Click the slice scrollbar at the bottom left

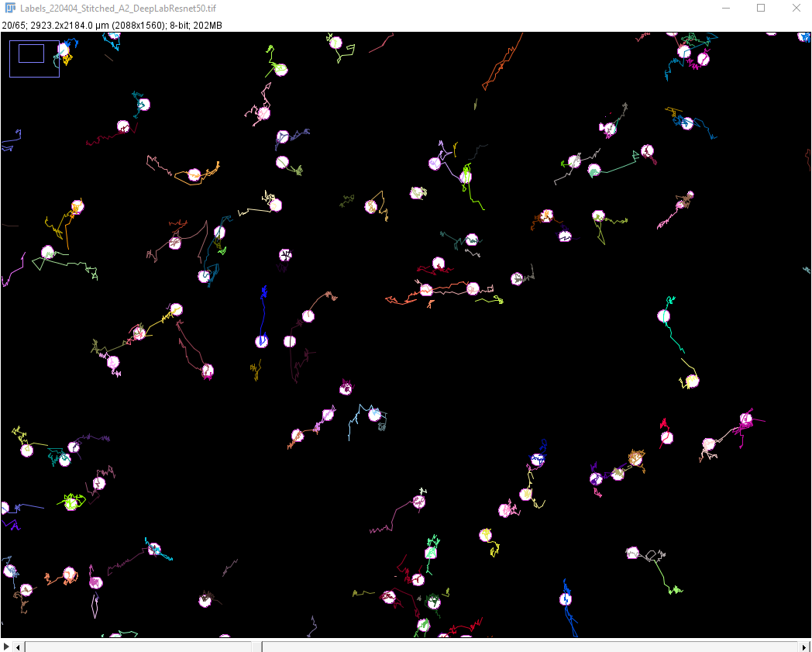pyautogui.click(x=139, y=645)
